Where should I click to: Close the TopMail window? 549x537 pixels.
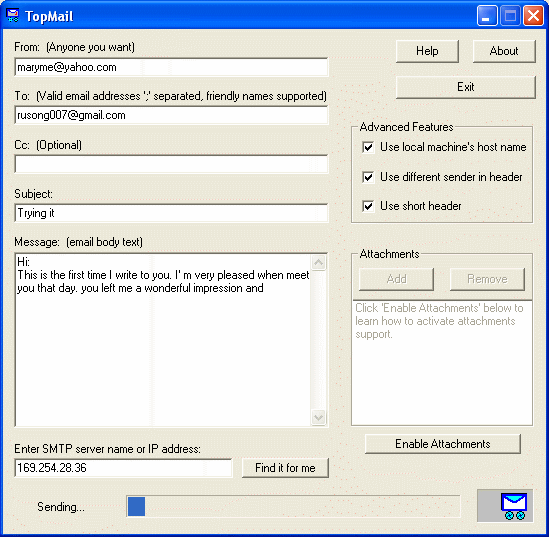(533, 16)
